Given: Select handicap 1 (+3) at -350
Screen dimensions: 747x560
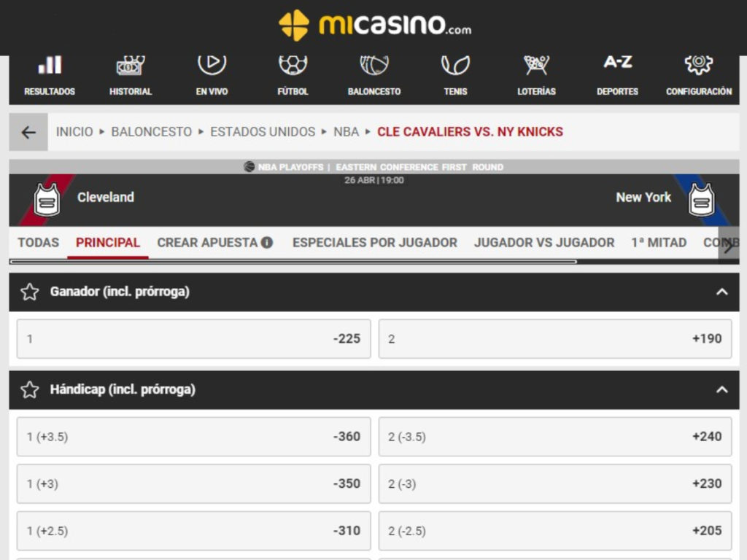Looking at the screenshot, I should coord(193,484).
